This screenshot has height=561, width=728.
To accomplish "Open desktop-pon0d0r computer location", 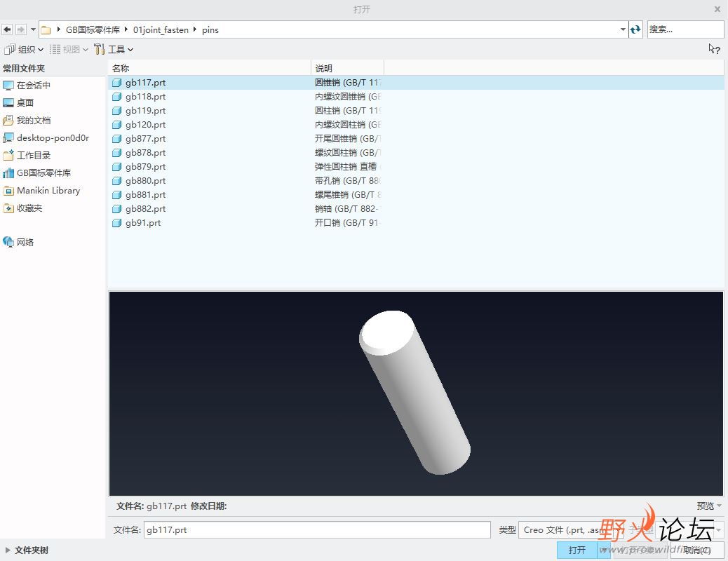I will click(x=46, y=138).
